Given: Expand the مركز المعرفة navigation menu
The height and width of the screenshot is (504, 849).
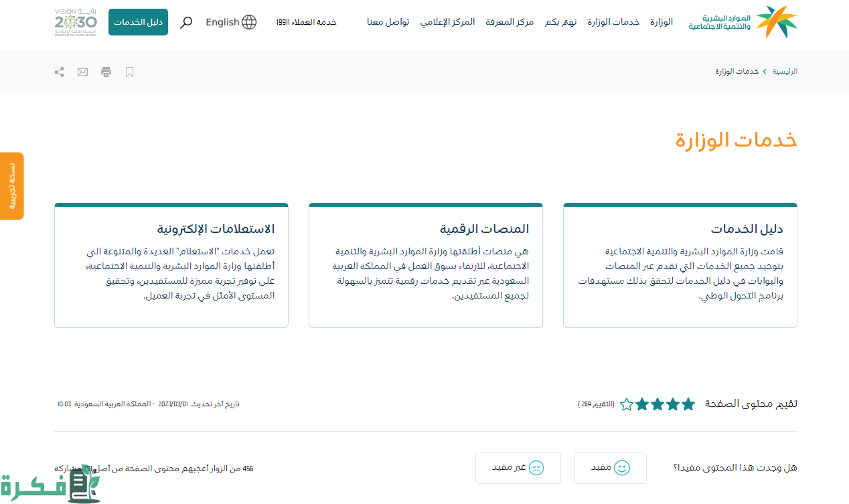Looking at the screenshot, I should pos(510,22).
